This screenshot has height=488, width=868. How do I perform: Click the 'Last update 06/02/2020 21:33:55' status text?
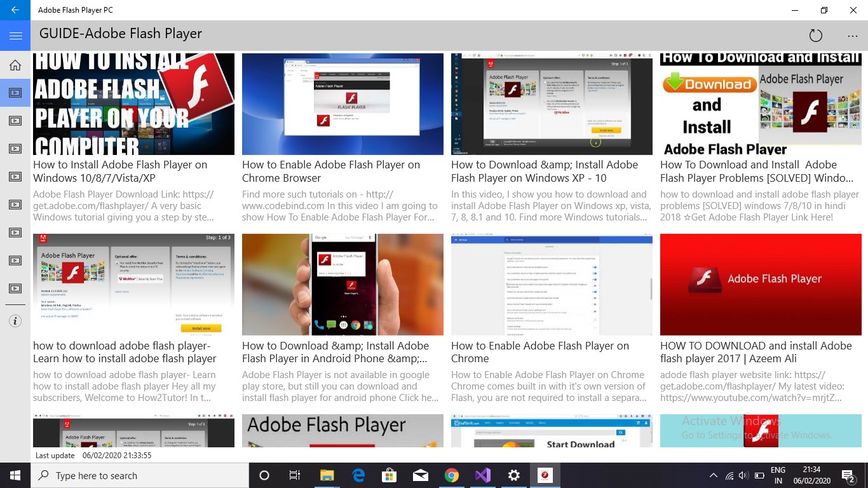pos(93,456)
